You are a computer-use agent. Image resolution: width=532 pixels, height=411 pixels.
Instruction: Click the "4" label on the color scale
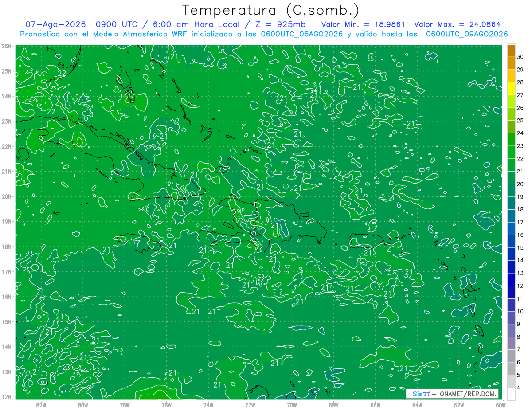pos(519,388)
